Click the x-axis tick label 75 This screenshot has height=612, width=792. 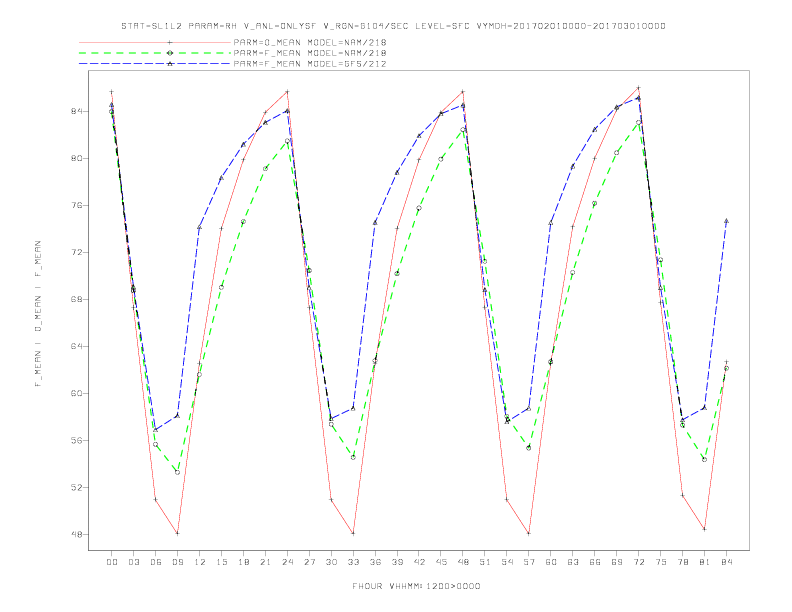[661, 562]
